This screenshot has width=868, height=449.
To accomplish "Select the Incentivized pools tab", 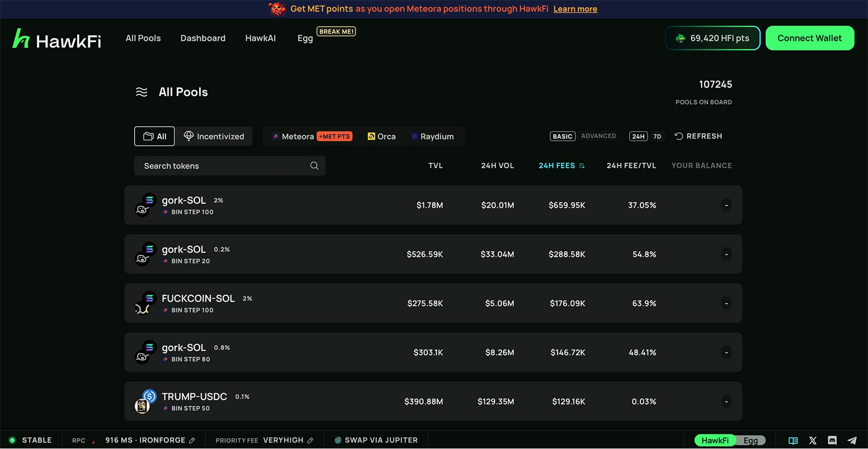I will pos(214,137).
